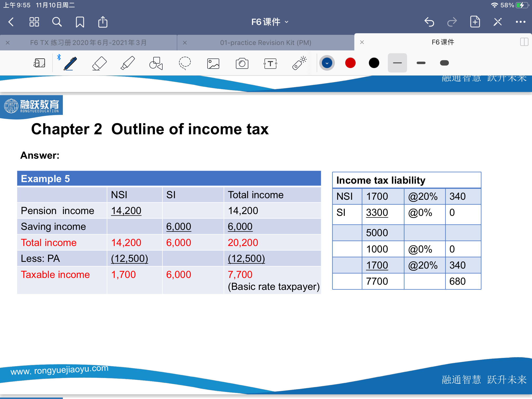Open the share/export menu
Viewport: 532px width, 399px height.
(103, 22)
